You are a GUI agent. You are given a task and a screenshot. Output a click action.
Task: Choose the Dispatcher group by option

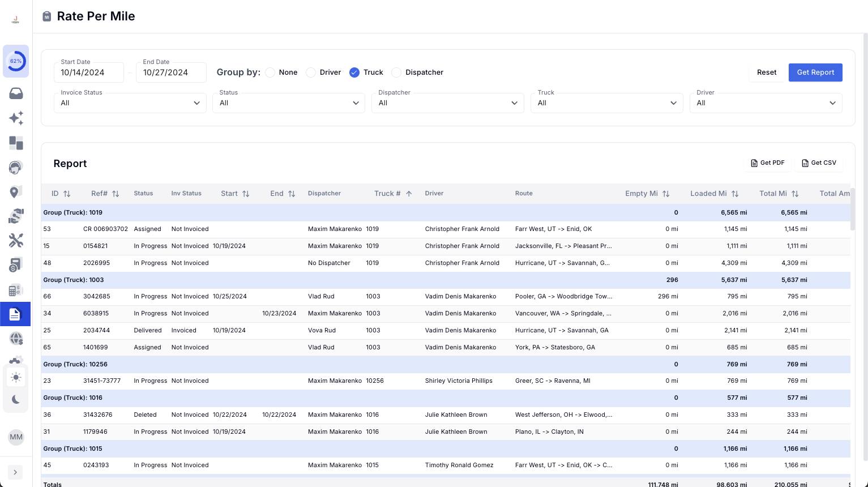pyautogui.click(x=396, y=72)
